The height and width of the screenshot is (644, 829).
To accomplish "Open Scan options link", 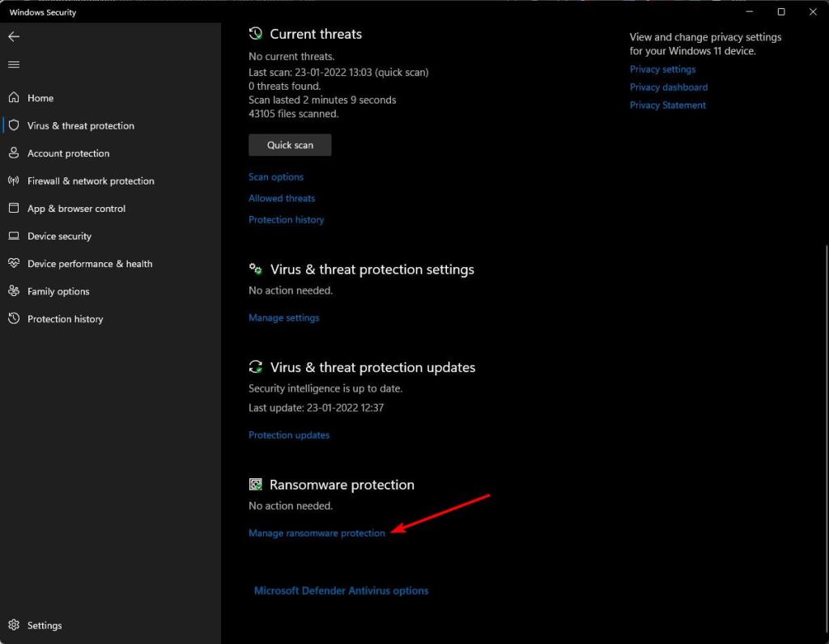I will [276, 177].
